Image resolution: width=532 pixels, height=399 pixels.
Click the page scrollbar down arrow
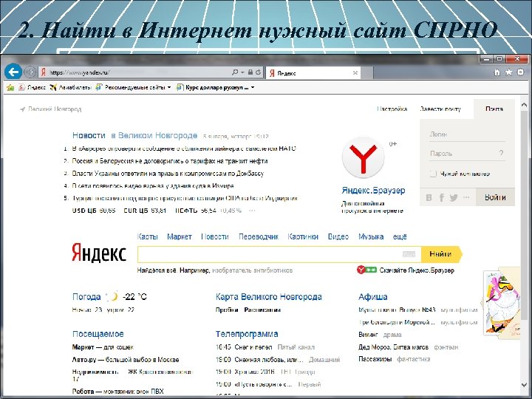pos(524,386)
